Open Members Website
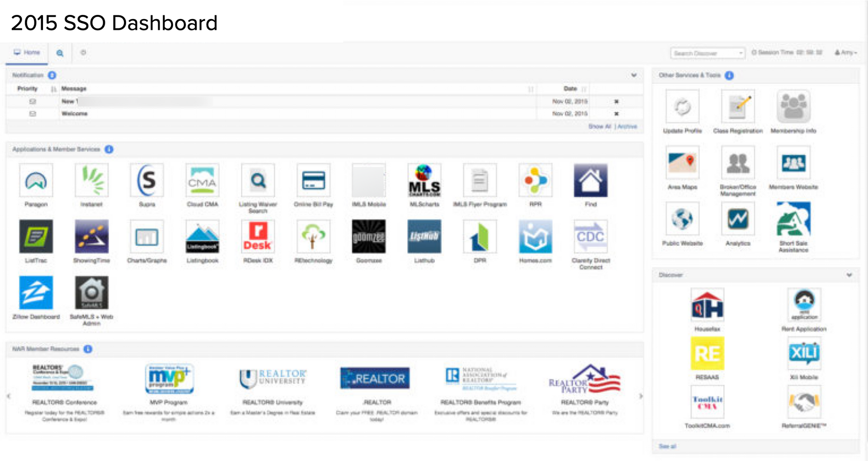 point(793,162)
